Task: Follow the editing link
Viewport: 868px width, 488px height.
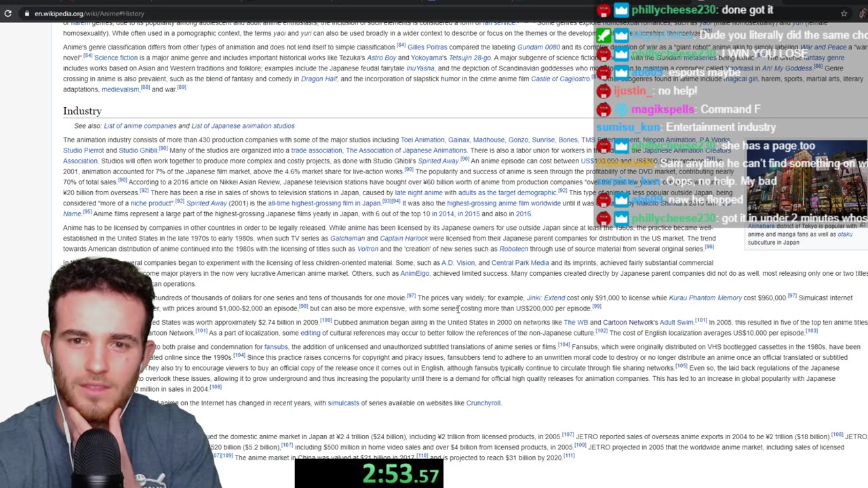Action: [x=311, y=333]
